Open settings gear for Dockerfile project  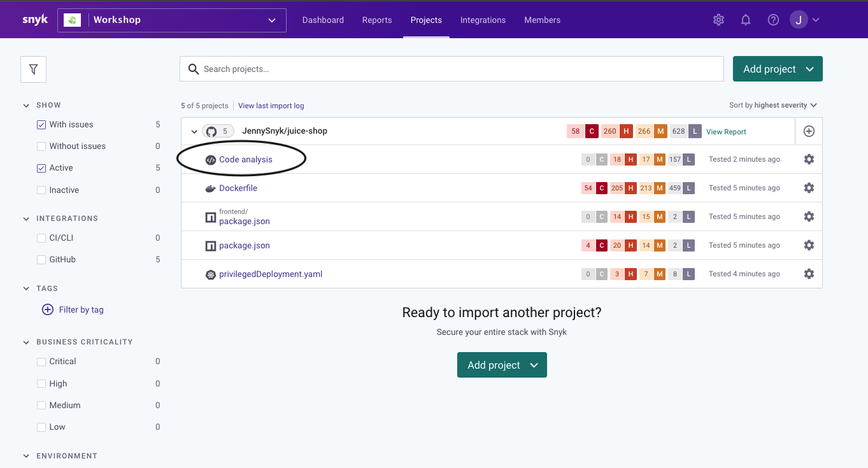pos(809,188)
